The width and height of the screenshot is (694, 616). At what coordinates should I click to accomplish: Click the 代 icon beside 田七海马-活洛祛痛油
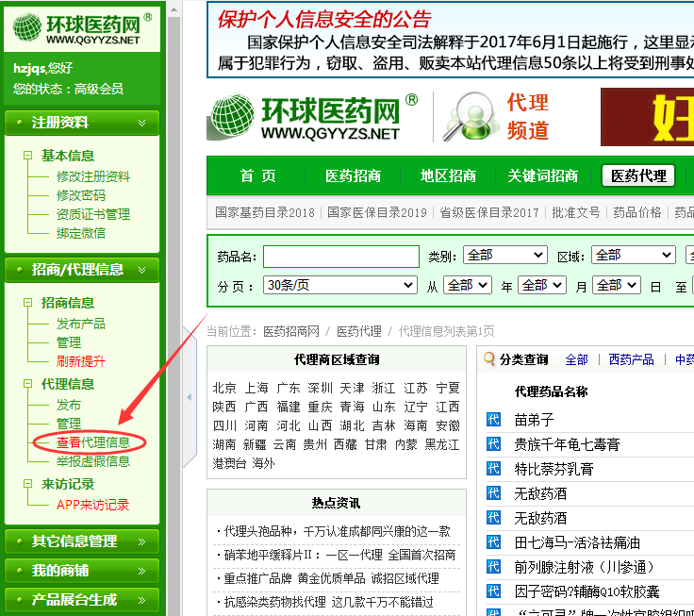tap(493, 542)
